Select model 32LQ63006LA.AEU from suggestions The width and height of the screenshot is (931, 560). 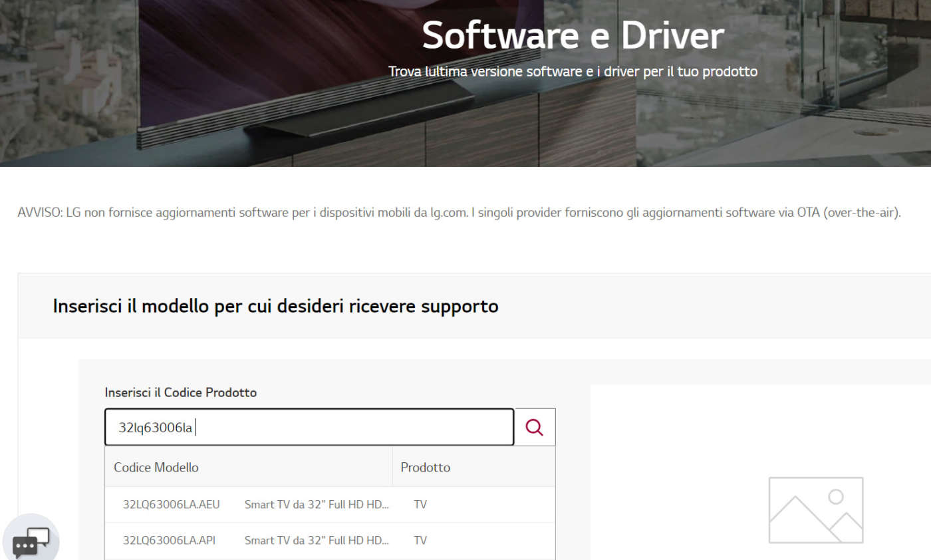[330, 504]
